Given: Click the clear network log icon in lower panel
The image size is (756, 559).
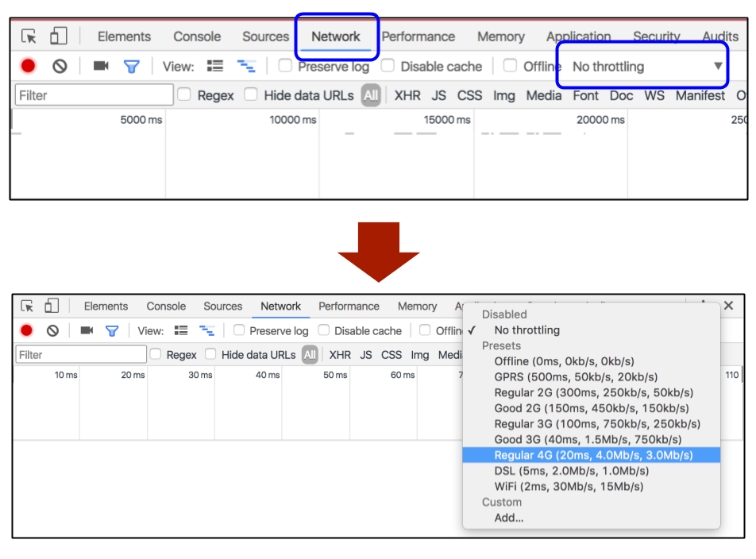Looking at the screenshot, I should (52, 330).
